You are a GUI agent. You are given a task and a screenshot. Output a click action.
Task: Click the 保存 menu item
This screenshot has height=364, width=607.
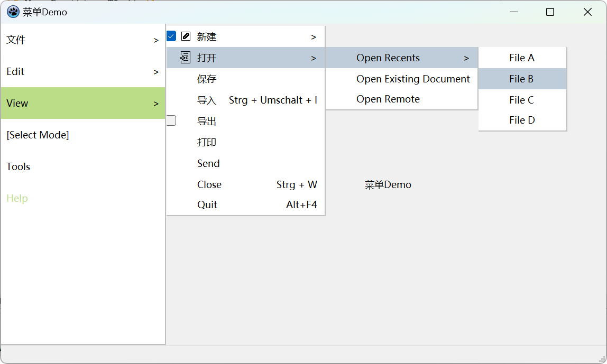(x=207, y=79)
